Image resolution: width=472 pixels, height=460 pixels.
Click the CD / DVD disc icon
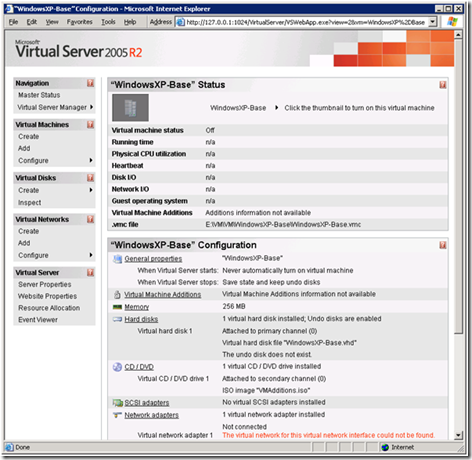pyautogui.click(x=117, y=367)
